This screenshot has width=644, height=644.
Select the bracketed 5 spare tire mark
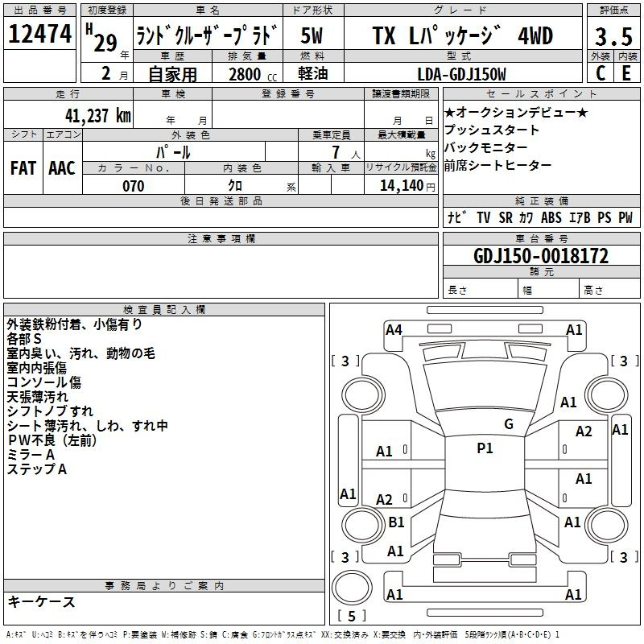click(x=352, y=617)
